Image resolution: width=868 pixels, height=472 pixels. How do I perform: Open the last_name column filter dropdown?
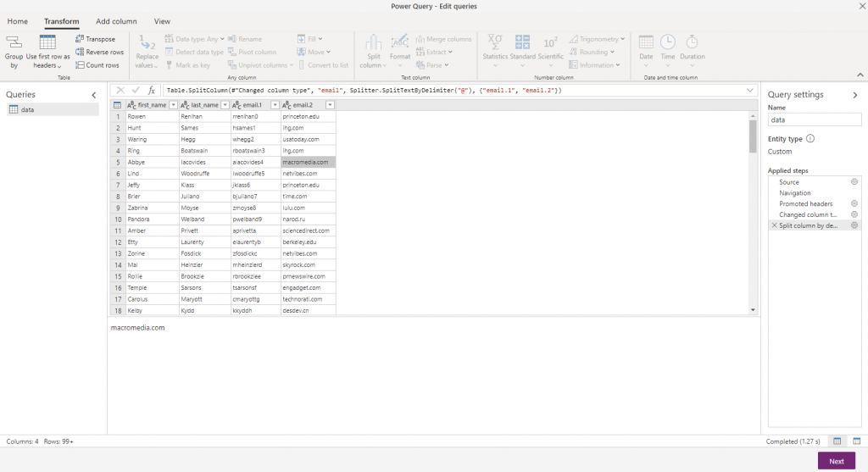coord(225,104)
